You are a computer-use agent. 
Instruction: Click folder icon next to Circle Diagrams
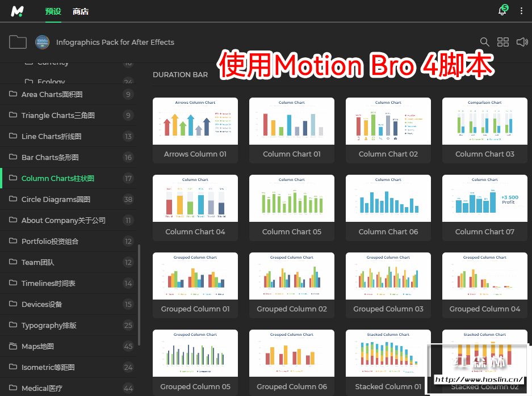click(x=13, y=199)
